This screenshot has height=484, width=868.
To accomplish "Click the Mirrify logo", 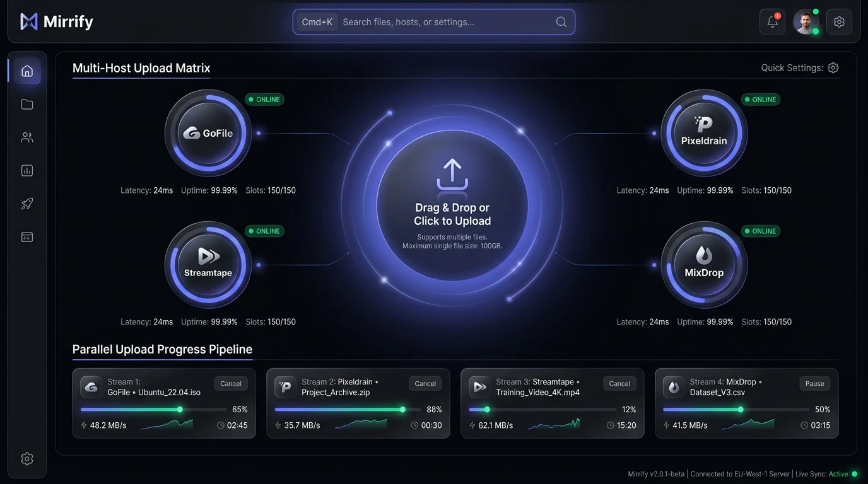I will click(57, 22).
